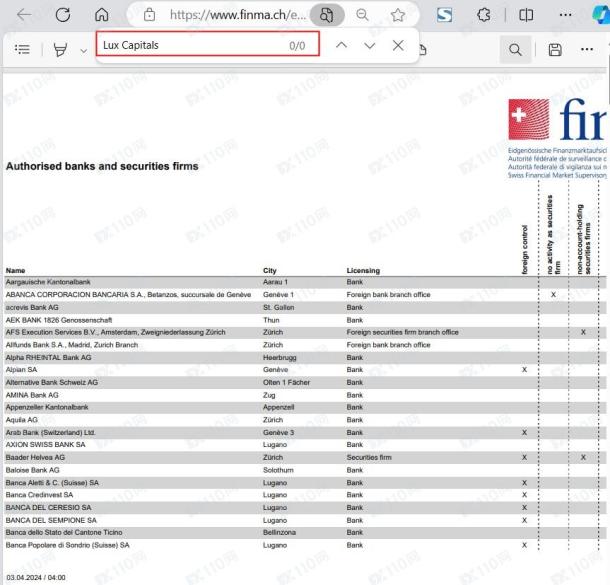Click acrevis Bank AG entry
Image resolution: width=610 pixels, height=585 pixels.
tap(32, 307)
